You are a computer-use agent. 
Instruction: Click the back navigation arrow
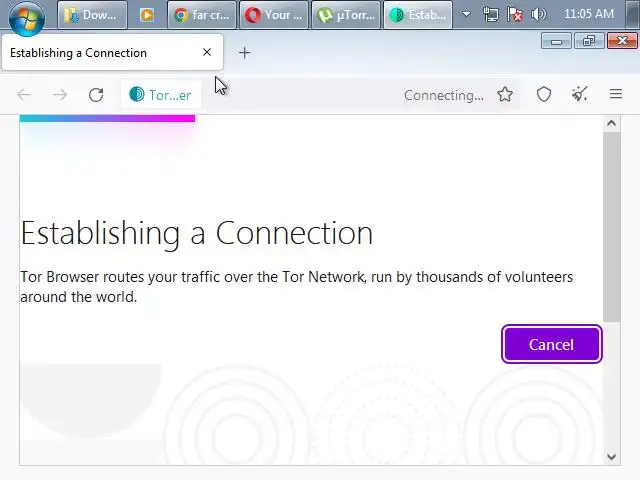point(24,95)
